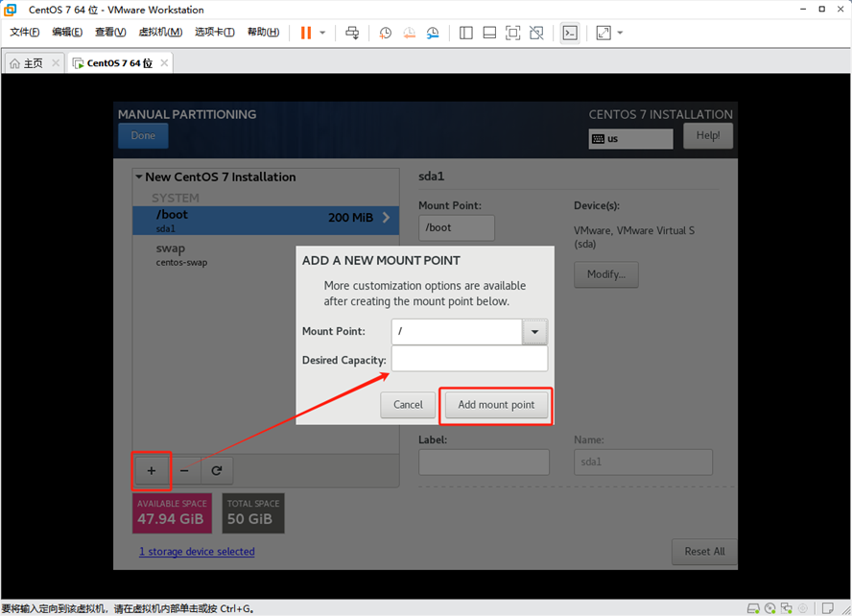This screenshot has width=852, height=616.
Task: Open the 选项卡(T) menu
Action: click(215, 32)
